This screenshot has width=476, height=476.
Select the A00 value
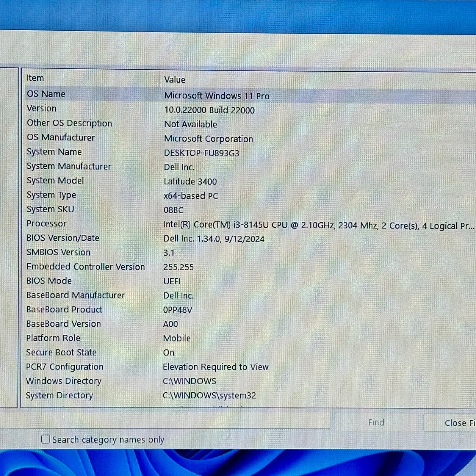pyautogui.click(x=170, y=324)
